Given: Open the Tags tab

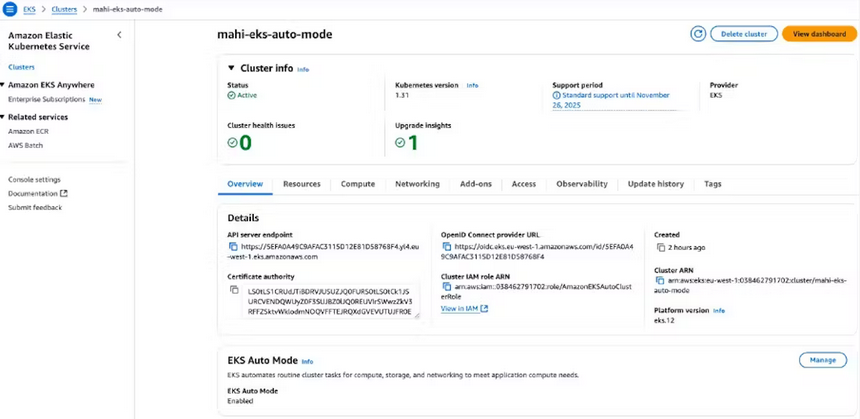Looking at the screenshot, I should pos(712,184).
